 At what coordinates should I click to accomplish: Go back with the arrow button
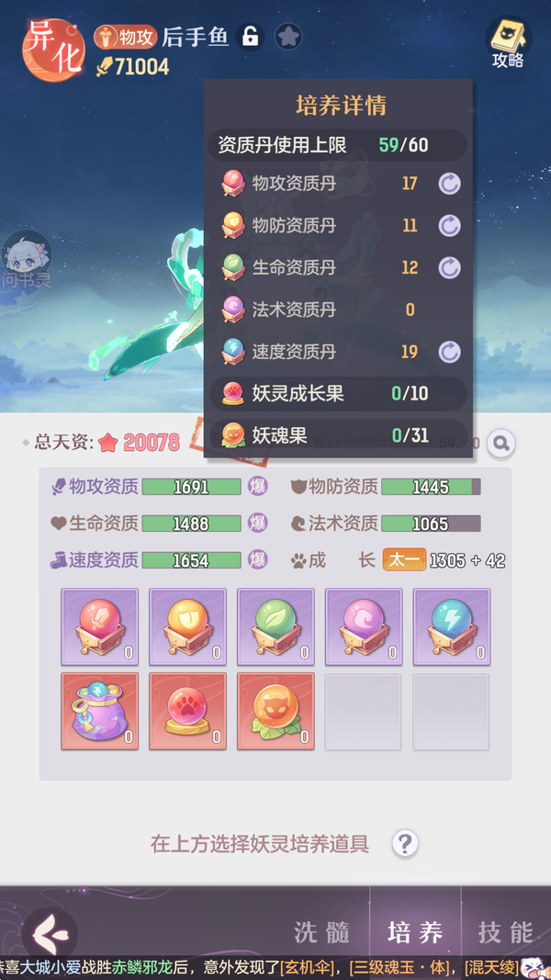click(50, 934)
